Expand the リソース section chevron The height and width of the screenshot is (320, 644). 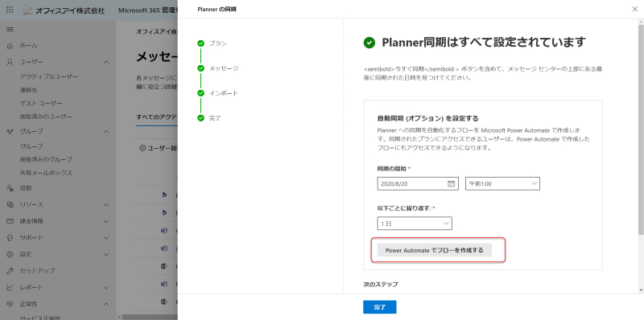click(106, 204)
